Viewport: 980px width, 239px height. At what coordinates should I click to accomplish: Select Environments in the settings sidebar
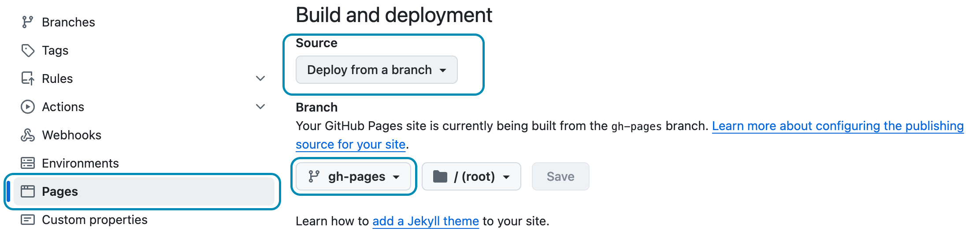tap(80, 163)
